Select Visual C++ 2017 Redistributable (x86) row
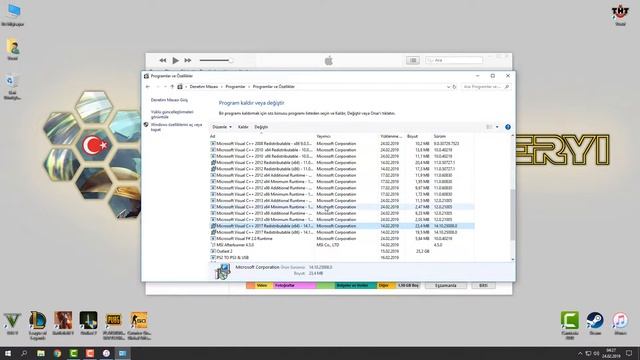 click(342, 232)
